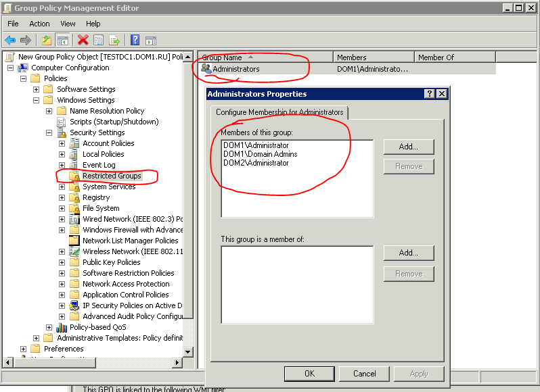This screenshot has width=540, height=392.
Task: Click the Network List Manager Policies icon
Action: click(74, 241)
